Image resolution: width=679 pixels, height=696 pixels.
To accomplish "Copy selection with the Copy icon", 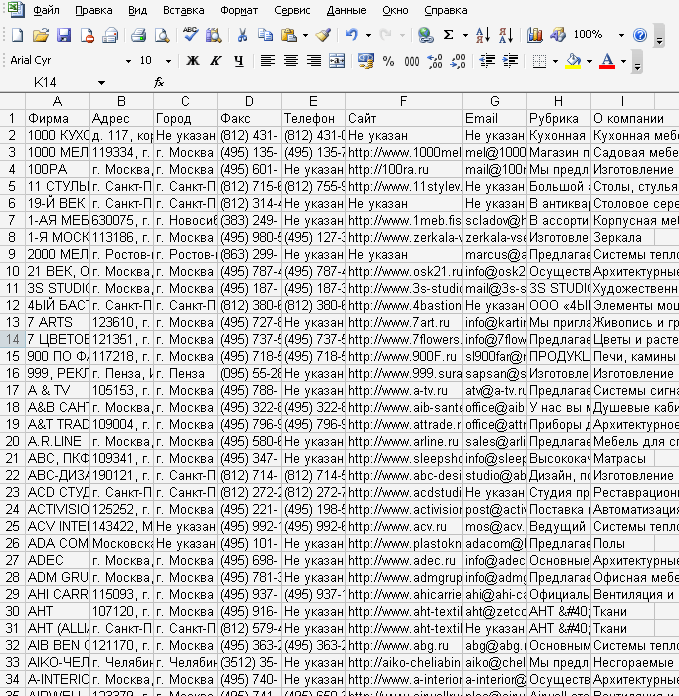I will [x=265, y=35].
